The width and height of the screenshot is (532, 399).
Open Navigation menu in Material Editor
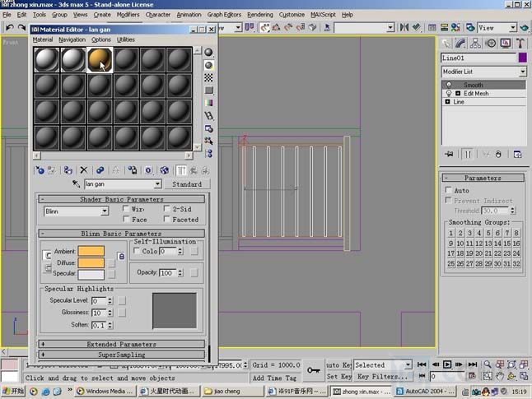[72, 39]
